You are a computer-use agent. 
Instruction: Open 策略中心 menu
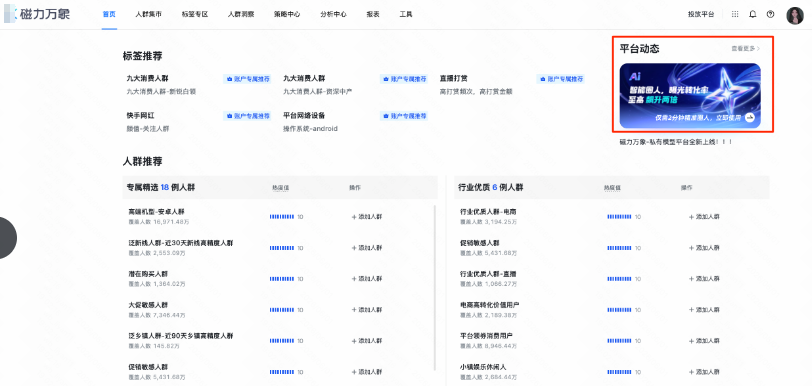[287, 15]
